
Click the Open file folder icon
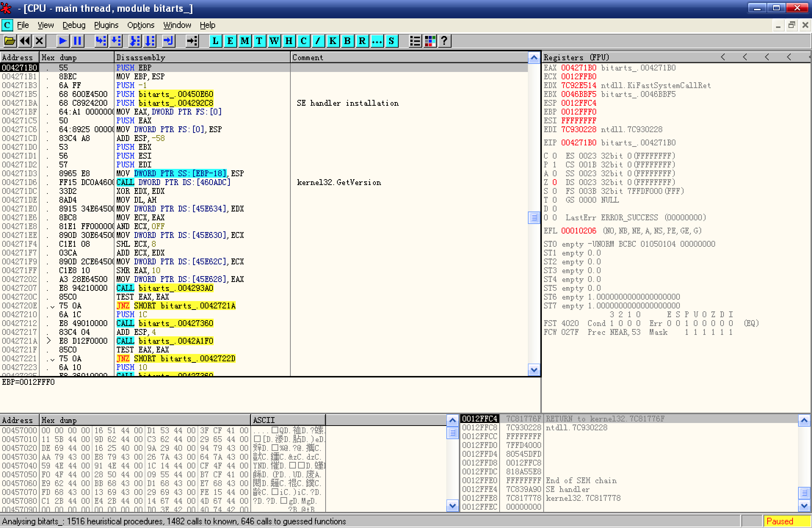pyautogui.click(x=10, y=41)
